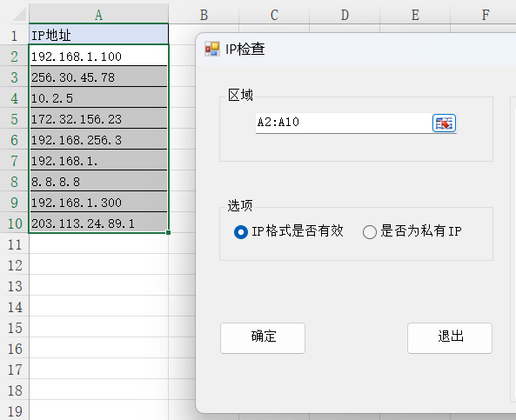Select the IP格式是否有效 radio option
The height and width of the screenshot is (420, 516).
point(241,232)
